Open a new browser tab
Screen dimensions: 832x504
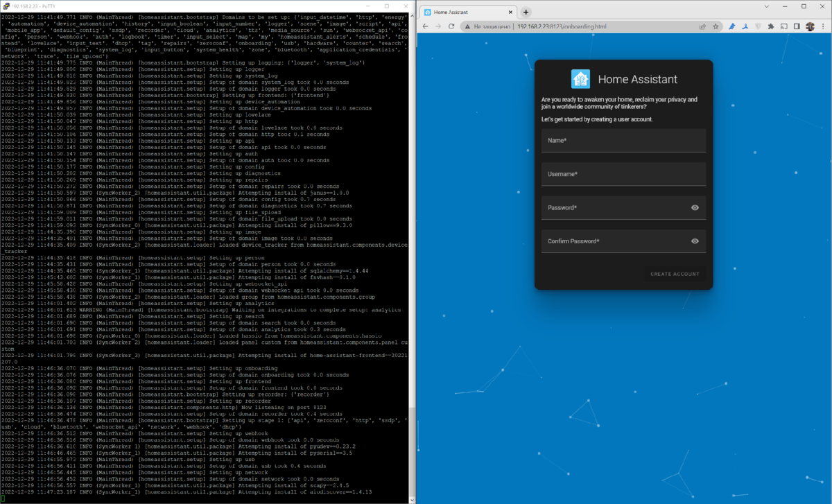coord(526,12)
